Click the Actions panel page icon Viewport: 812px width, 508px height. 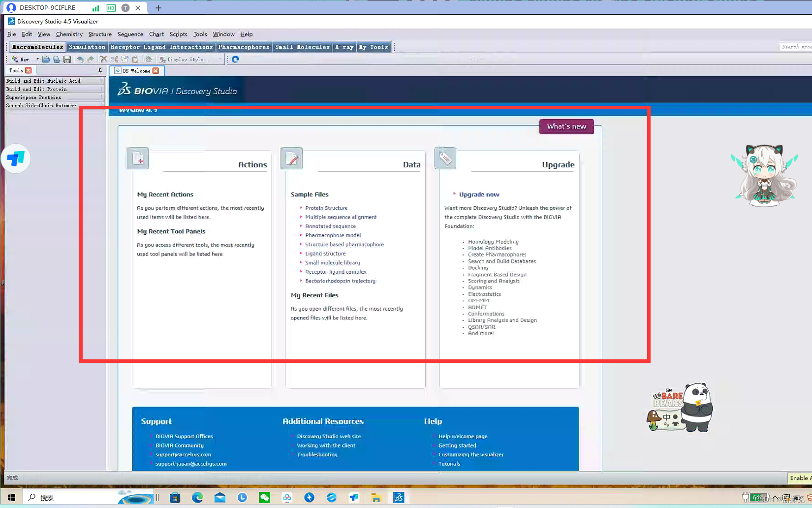[x=138, y=159]
